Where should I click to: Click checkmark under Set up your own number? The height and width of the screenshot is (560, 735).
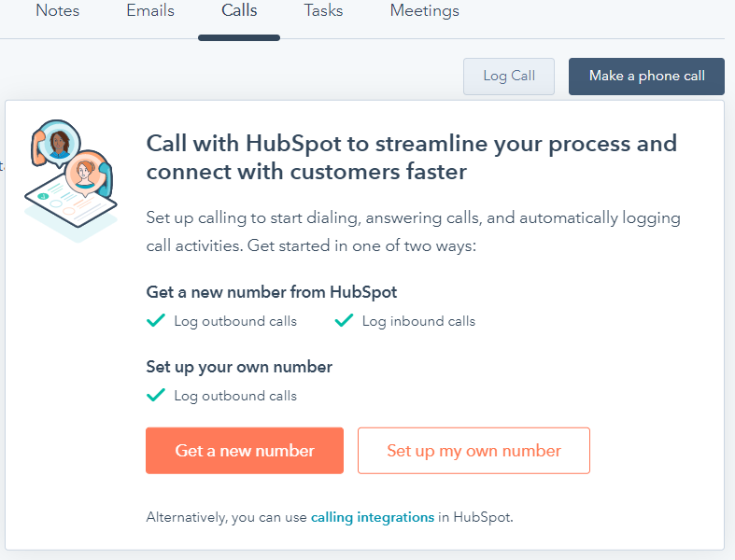156,396
